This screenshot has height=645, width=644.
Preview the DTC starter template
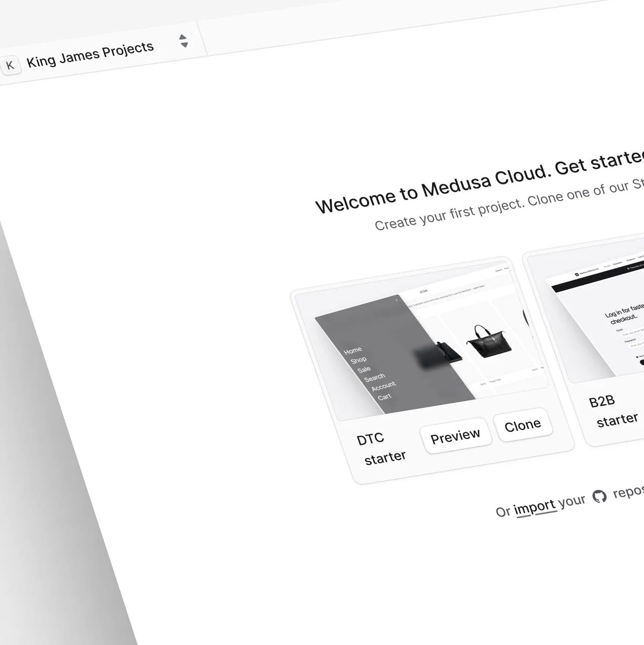(x=455, y=435)
